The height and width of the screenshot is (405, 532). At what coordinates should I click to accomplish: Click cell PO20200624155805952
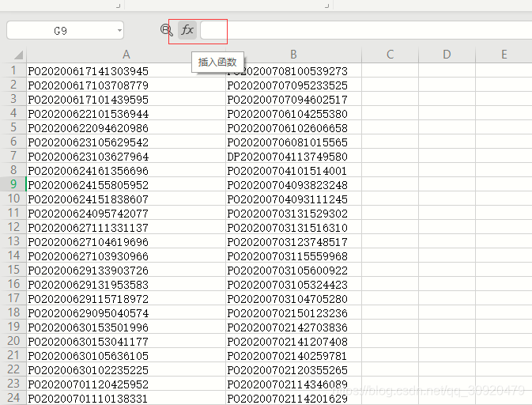[126, 184]
